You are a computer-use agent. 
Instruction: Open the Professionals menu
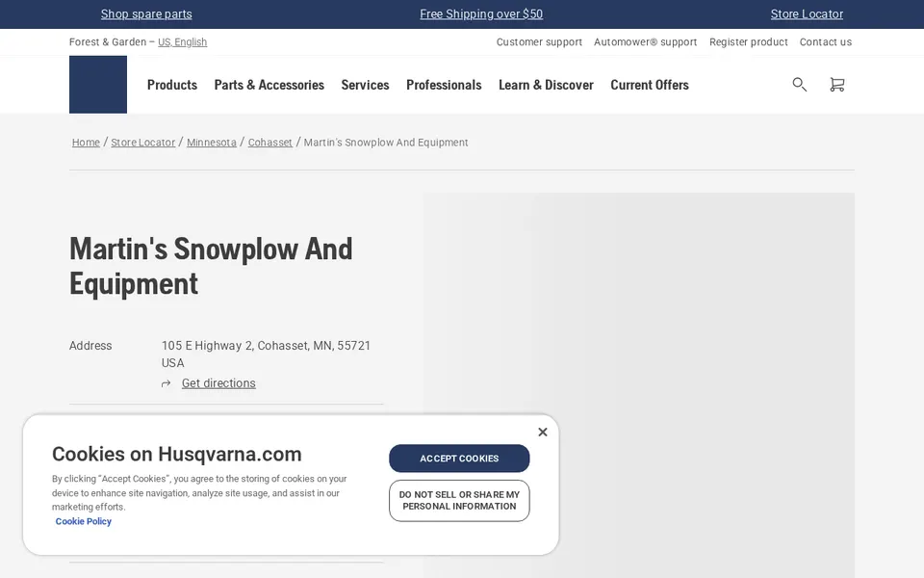click(x=444, y=85)
